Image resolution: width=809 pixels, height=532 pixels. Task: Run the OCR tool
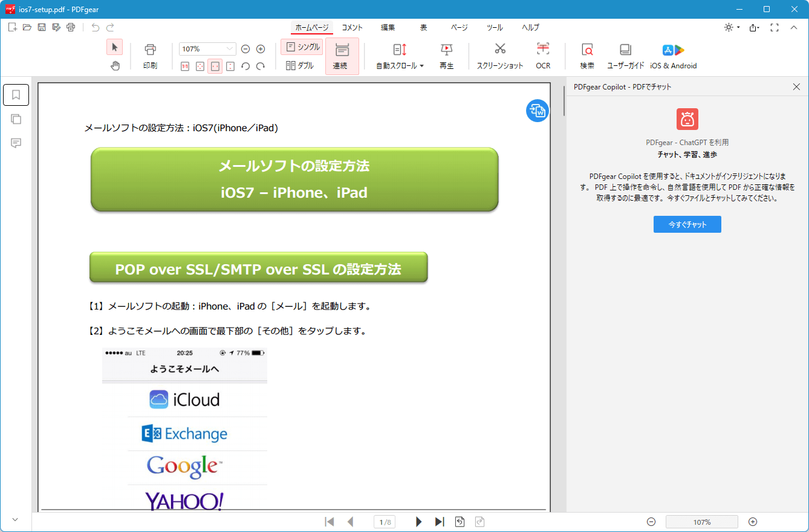[x=543, y=56]
